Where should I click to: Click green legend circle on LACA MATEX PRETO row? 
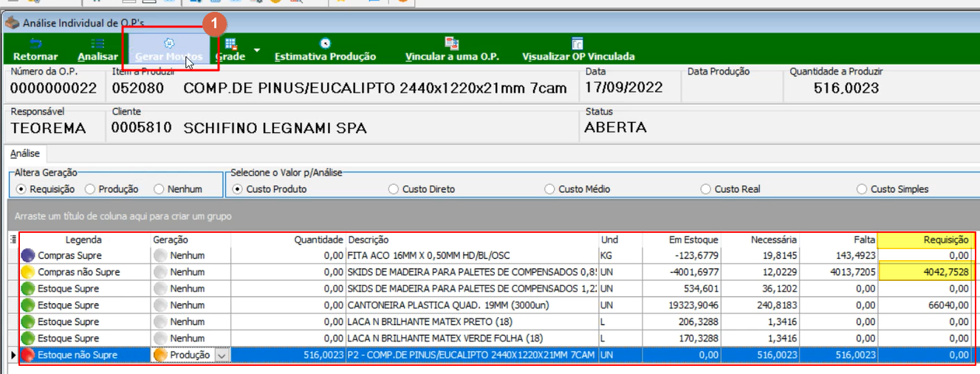[28, 322]
